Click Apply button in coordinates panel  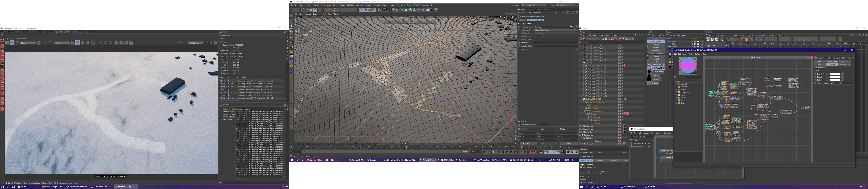(569, 144)
